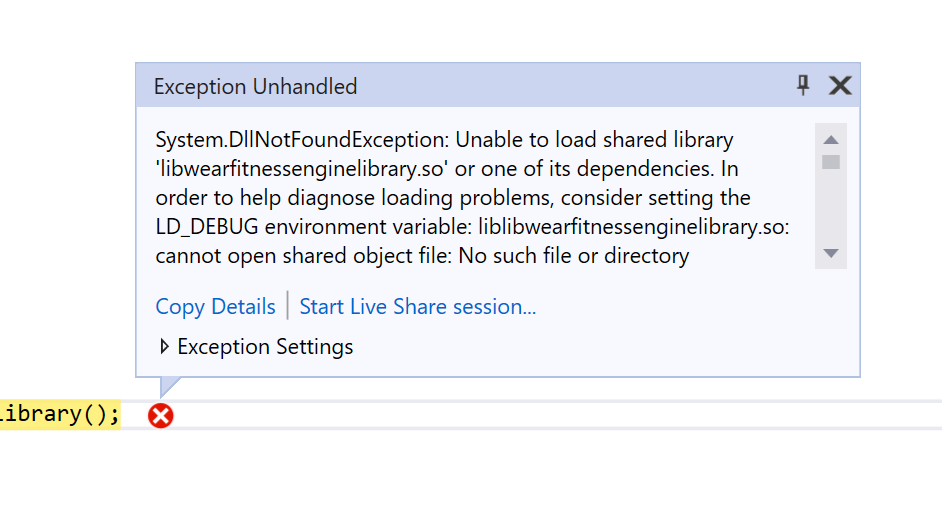The height and width of the screenshot is (524, 942).
Task: Click the scrollbar track below the thumb
Action: click(x=831, y=208)
